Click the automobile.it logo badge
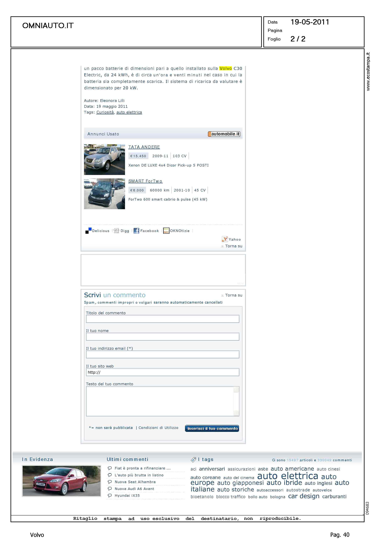The width and height of the screenshot is (392, 550). pos(224,134)
